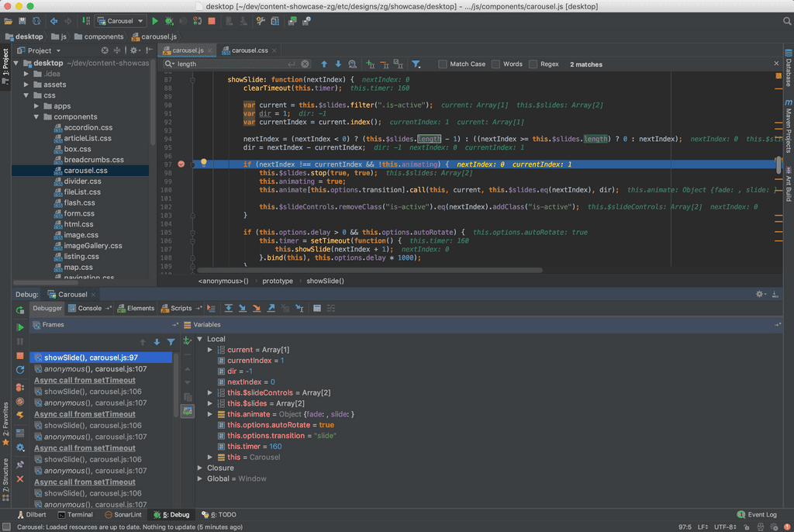Viewport: 794px width, 532px height.
Task: Click the Settings wrench icon in top toolbar
Action: click(261, 21)
